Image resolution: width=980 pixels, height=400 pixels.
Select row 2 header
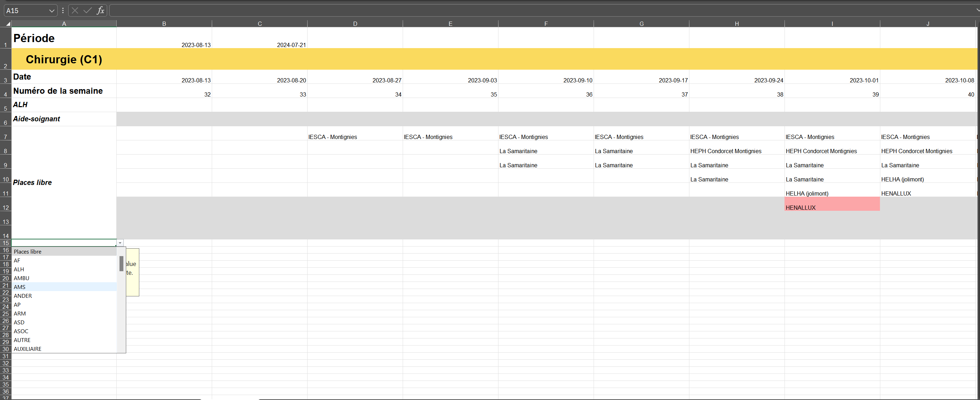(x=6, y=59)
